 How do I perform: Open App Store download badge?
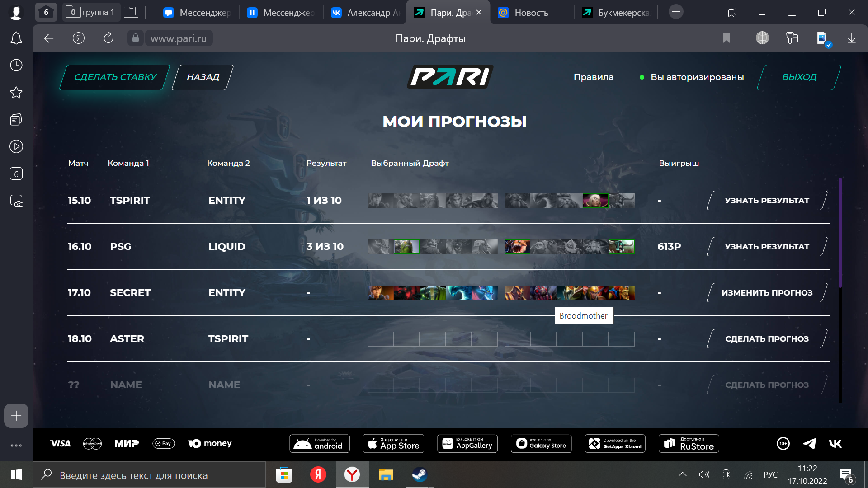point(393,444)
